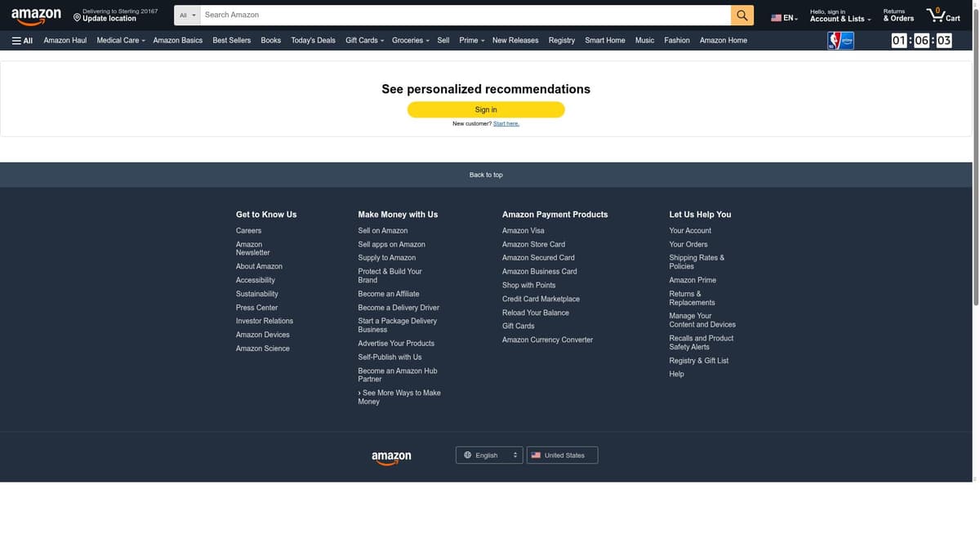Click the Amazon logo in the footer

pyautogui.click(x=391, y=458)
